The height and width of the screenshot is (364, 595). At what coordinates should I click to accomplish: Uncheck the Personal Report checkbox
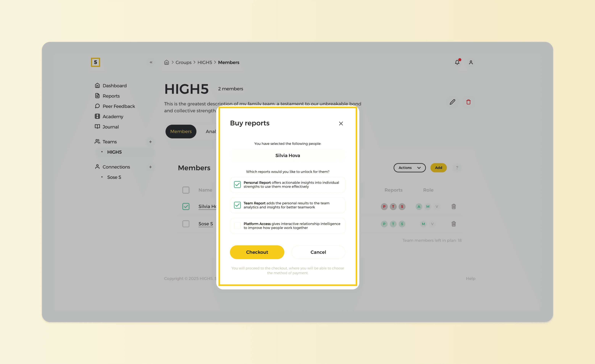click(x=237, y=184)
